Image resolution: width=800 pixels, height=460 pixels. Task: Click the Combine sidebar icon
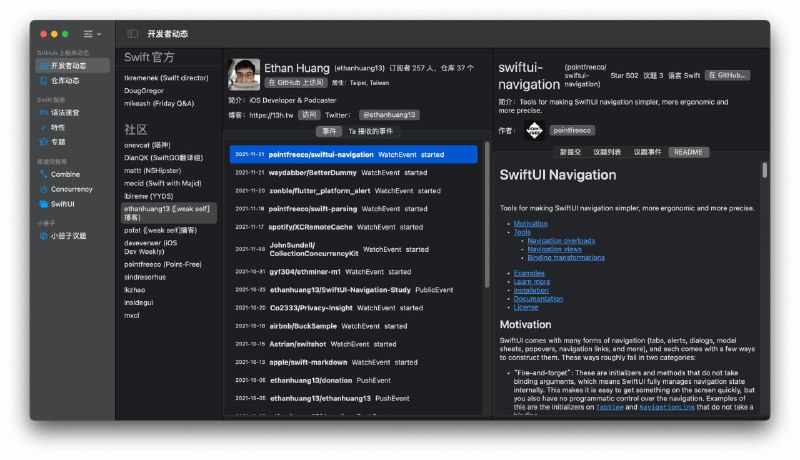click(x=44, y=174)
